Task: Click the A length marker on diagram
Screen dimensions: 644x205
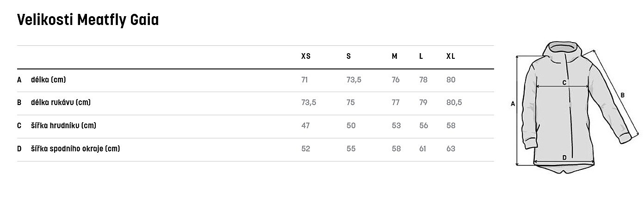Action: pyautogui.click(x=513, y=105)
